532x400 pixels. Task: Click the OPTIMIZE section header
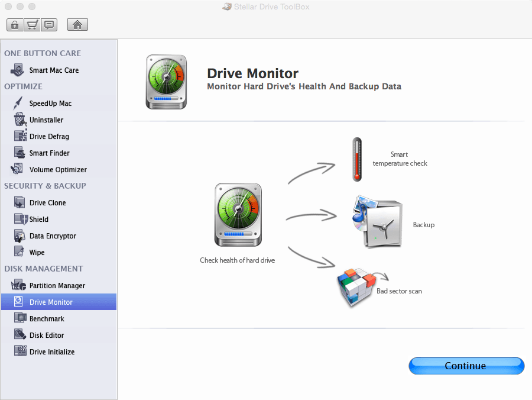tap(23, 86)
